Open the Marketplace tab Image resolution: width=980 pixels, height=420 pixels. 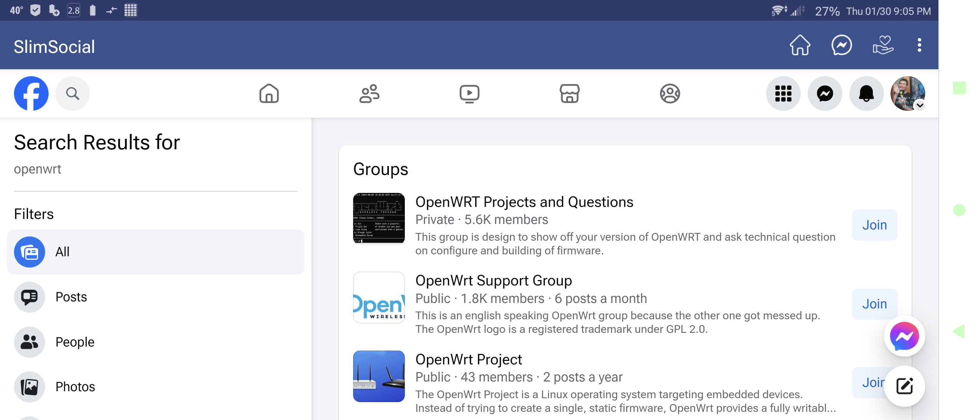click(569, 93)
